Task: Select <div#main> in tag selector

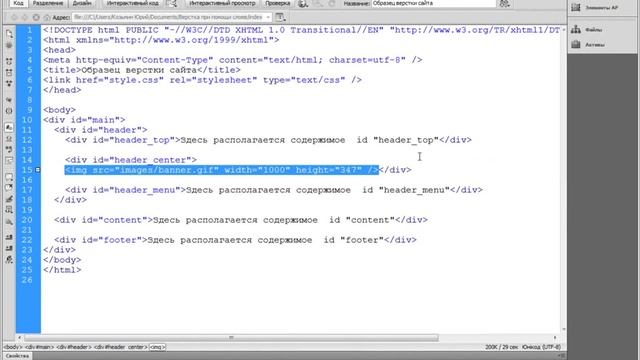Action: (40, 347)
